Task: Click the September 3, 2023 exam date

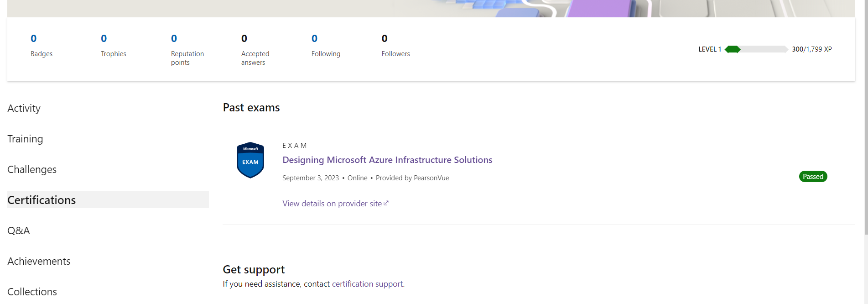Action: (x=311, y=178)
